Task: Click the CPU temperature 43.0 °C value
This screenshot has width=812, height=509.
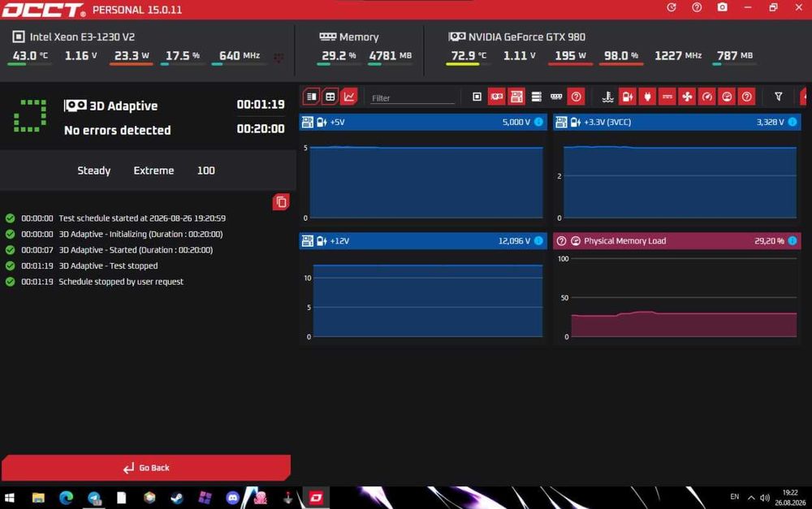Action: (x=30, y=55)
